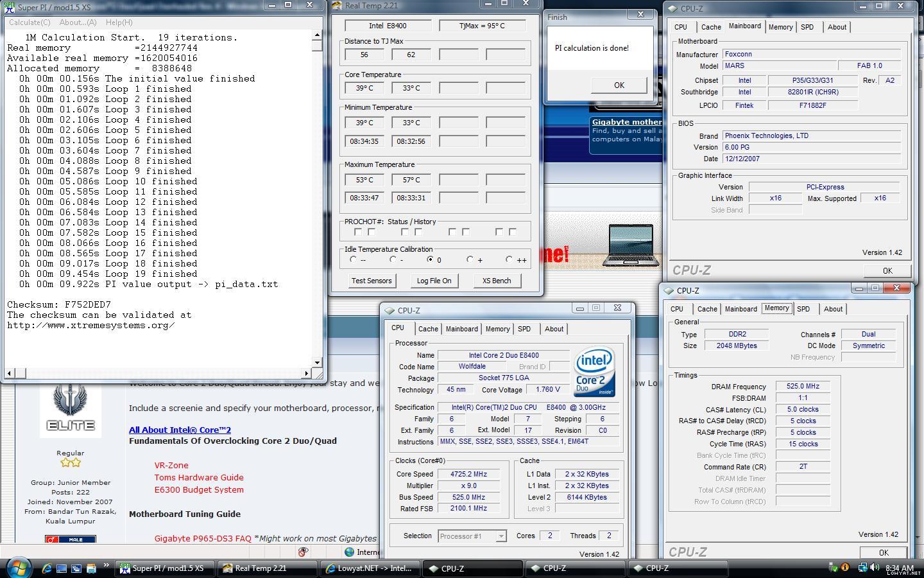The width and height of the screenshot is (924, 578).
Task: Click the Foxconn manufacturer value
Action: (x=812, y=54)
